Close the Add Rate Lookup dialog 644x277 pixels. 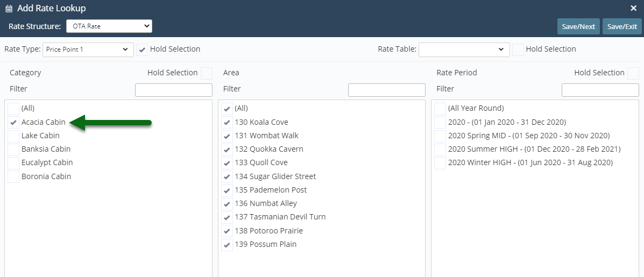click(x=633, y=8)
